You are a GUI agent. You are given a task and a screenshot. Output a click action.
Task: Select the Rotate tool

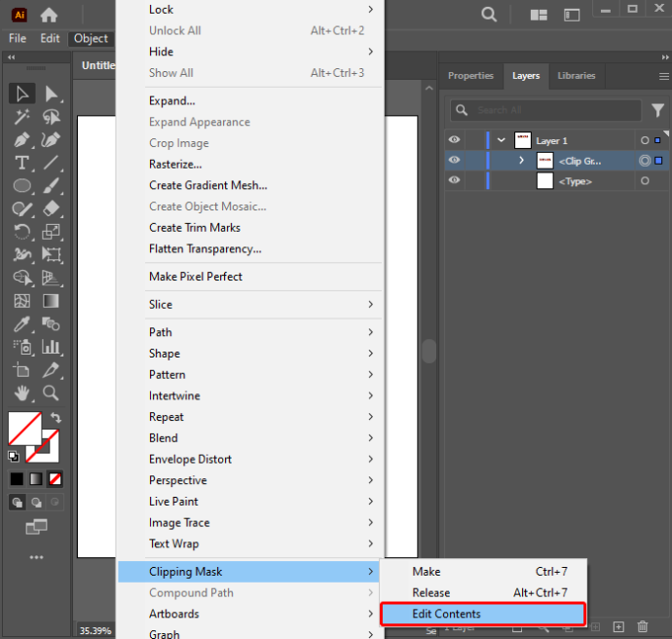(21, 232)
